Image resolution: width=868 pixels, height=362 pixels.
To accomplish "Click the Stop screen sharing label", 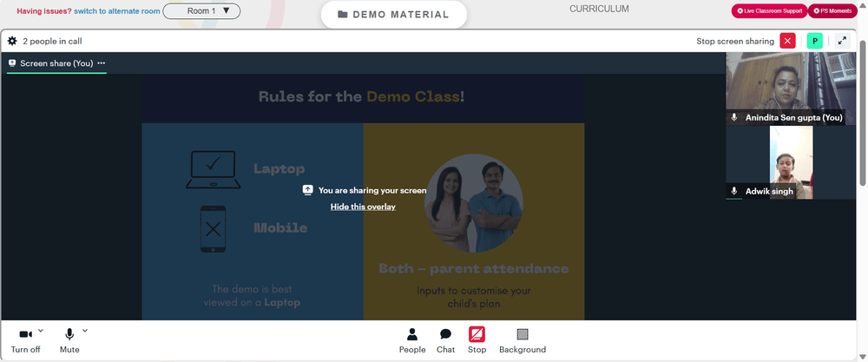I will click(x=735, y=41).
